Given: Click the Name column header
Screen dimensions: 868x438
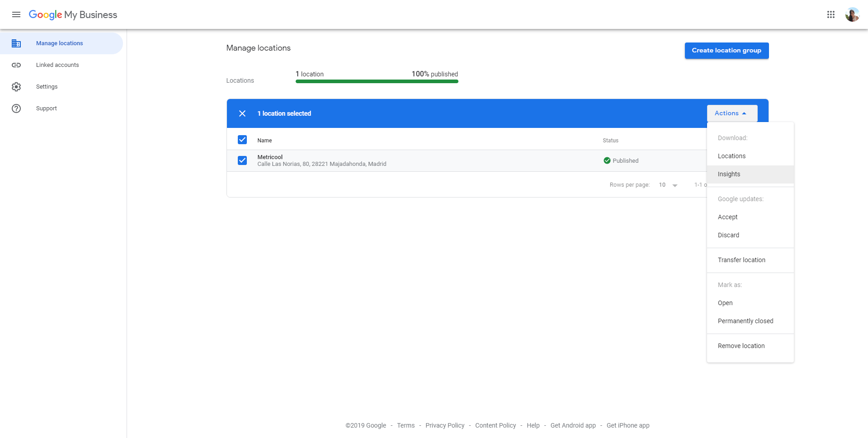Looking at the screenshot, I should coord(264,141).
